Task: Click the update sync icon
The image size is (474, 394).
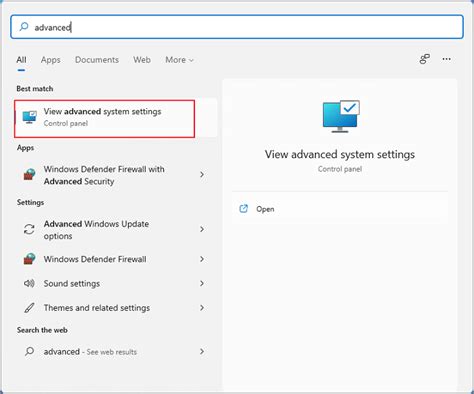Action: (29, 229)
